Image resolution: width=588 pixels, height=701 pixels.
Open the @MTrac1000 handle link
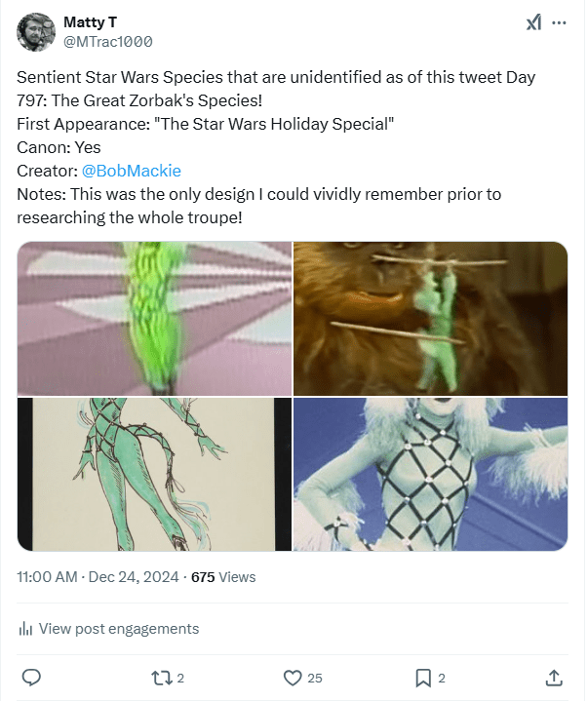107,41
